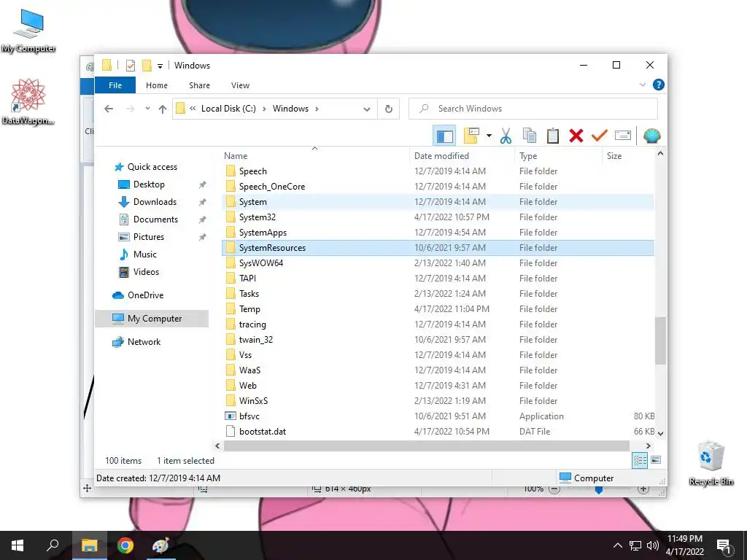Select Downloads in navigation pane
The image size is (747, 560).
155,202
